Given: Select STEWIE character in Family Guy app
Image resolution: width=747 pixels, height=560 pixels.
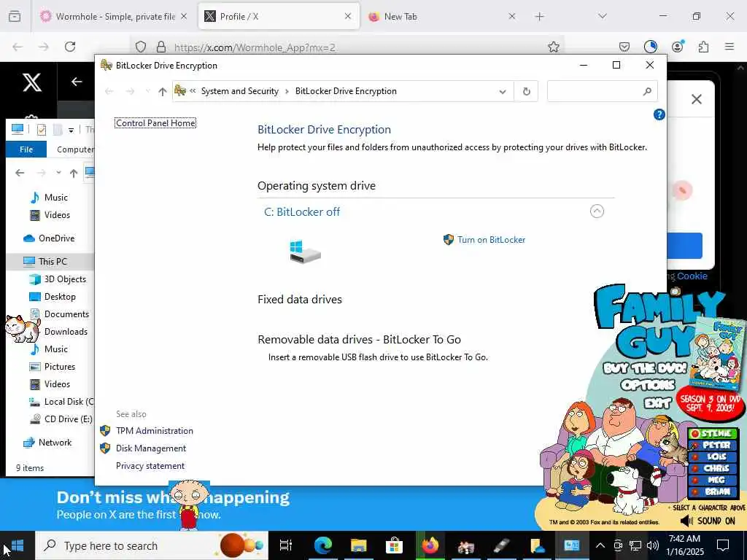Looking at the screenshot, I should coord(712,433).
